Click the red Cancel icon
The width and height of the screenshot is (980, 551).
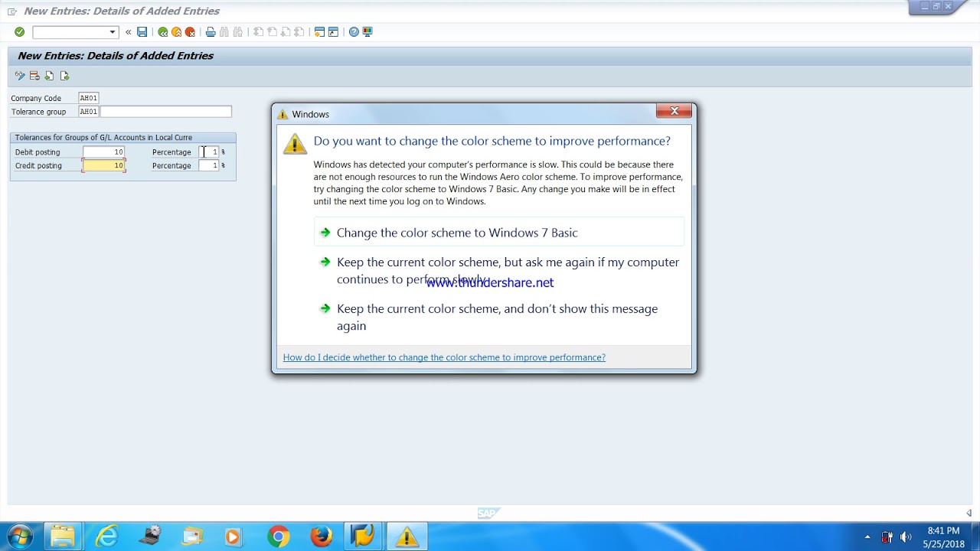click(190, 32)
